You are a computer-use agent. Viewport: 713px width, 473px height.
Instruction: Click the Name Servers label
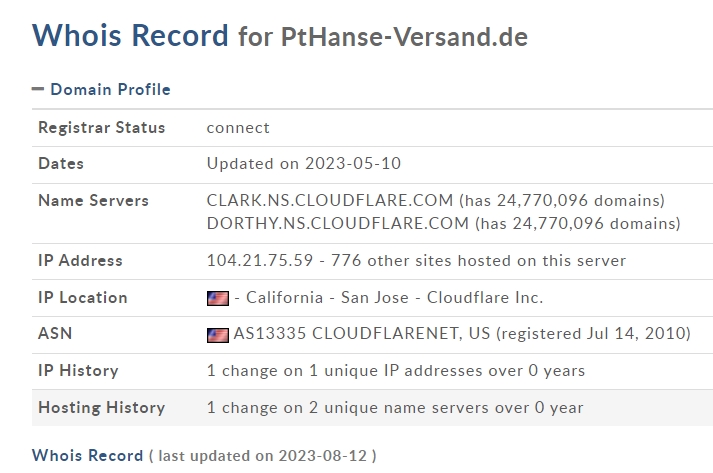[x=93, y=201]
